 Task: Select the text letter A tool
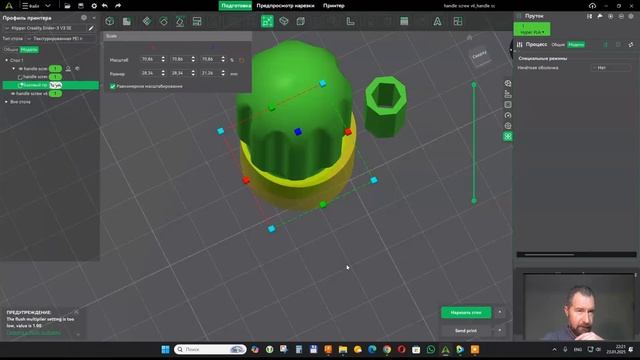click(x=437, y=21)
